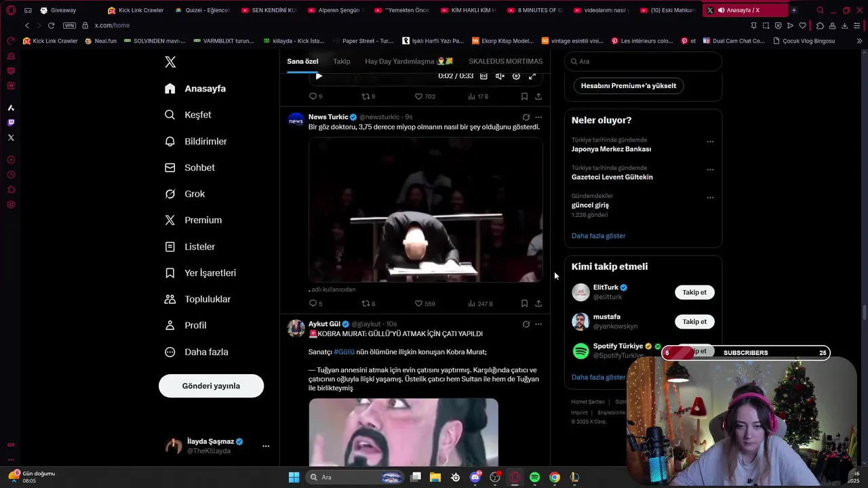The width and height of the screenshot is (868, 488).
Task: Expand Daha fazla menu
Action: (197, 352)
